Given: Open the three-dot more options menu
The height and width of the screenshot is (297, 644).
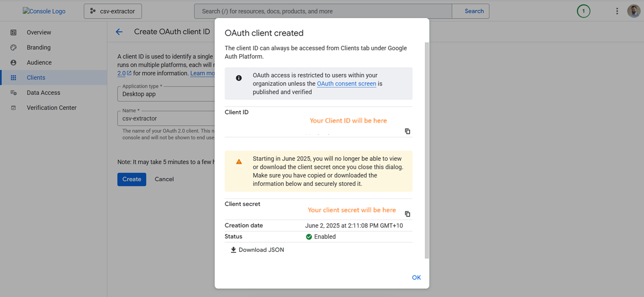Looking at the screenshot, I should click(617, 11).
